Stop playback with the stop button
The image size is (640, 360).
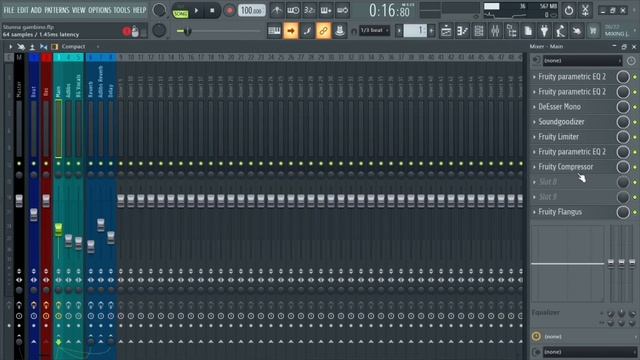[212, 11]
